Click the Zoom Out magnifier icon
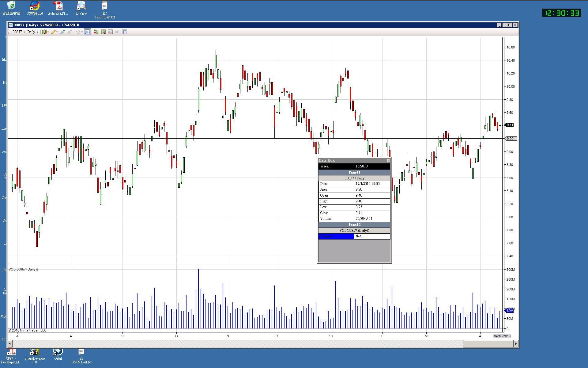This screenshot has height=368, width=588. (70, 32)
